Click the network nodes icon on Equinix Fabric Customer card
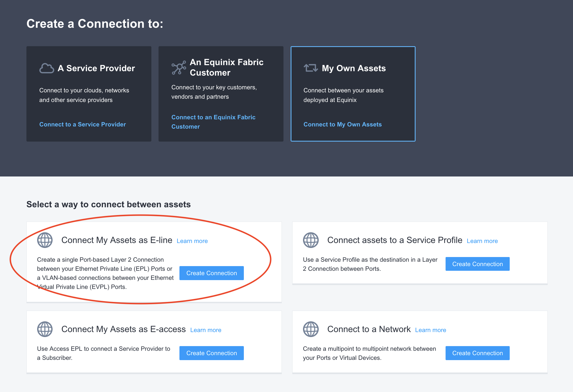The width and height of the screenshot is (573, 392). [x=179, y=68]
